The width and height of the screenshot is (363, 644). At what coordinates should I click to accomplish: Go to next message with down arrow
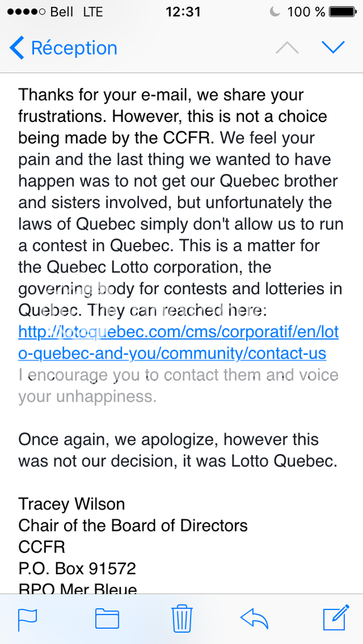[333, 48]
